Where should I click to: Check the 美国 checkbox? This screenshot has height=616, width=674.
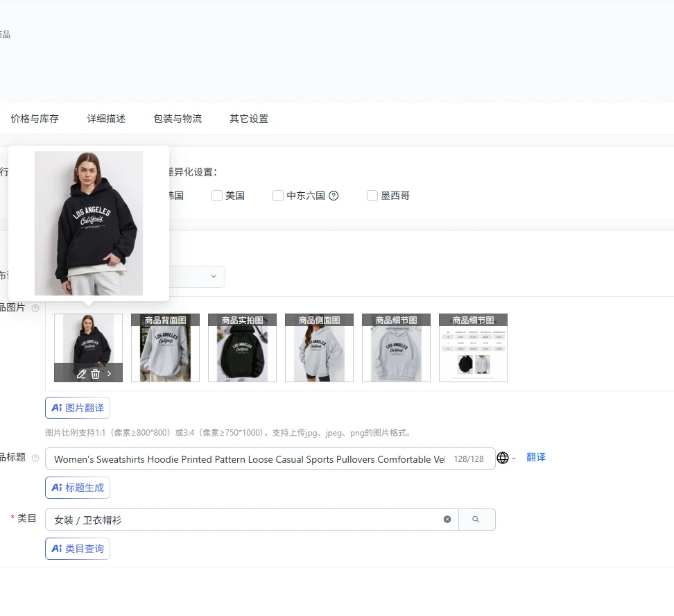[217, 195]
